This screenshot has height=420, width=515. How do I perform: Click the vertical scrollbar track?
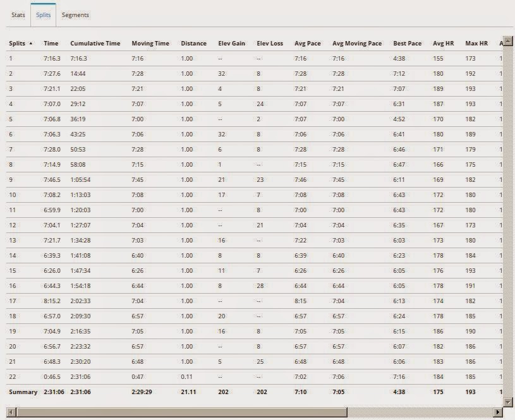(x=508, y=222)
